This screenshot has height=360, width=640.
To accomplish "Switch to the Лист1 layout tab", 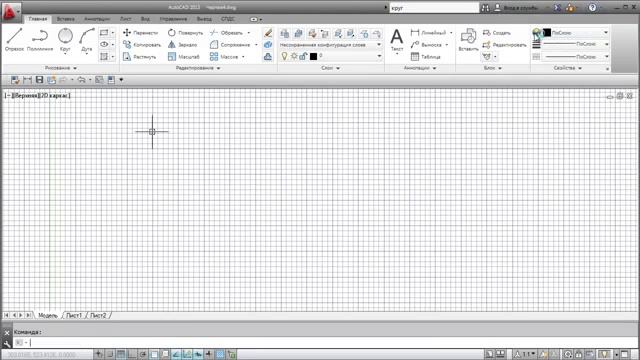I will pyautogui.click(x=74, y=316).
